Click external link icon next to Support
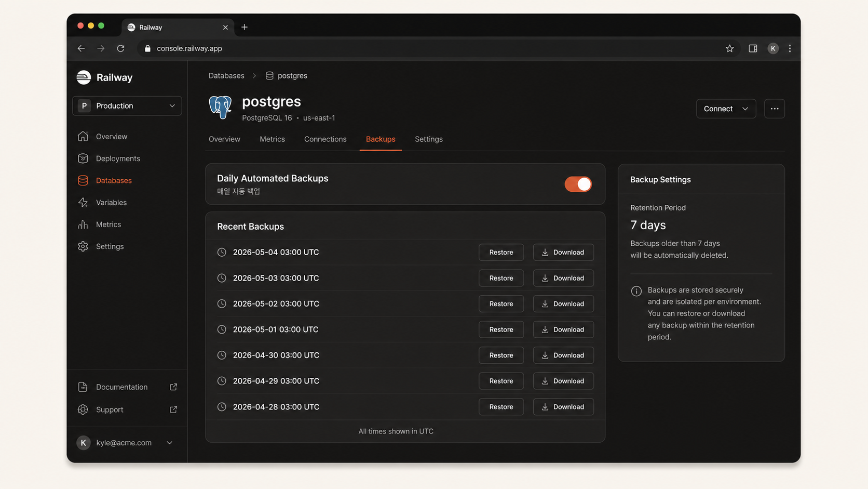This screenshot has width=868, height=489. click(x=173, y=409)
